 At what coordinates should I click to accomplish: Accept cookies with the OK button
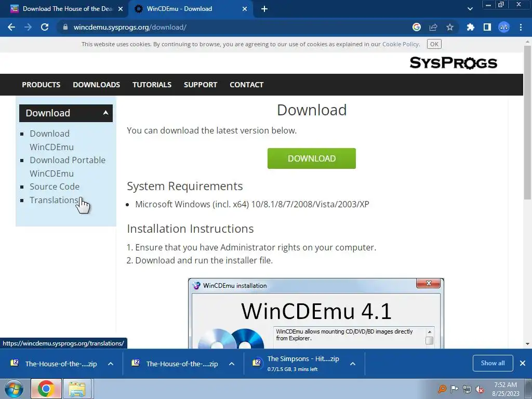pyautogui.click(x=434, y=44)
